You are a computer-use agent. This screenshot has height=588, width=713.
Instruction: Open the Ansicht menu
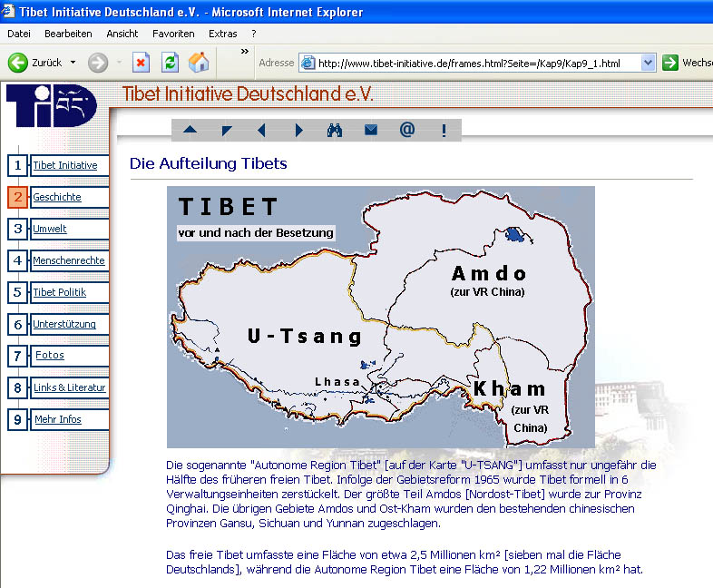(x=122, y=34)
